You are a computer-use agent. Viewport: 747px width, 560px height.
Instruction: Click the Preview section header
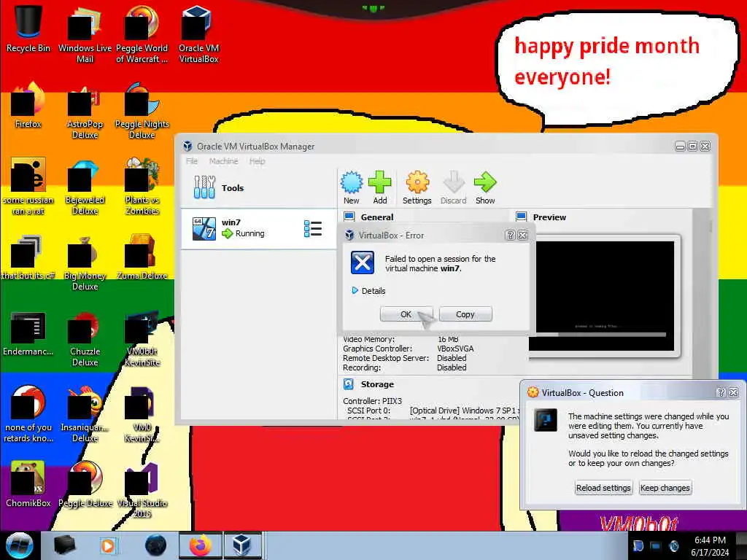549,217
